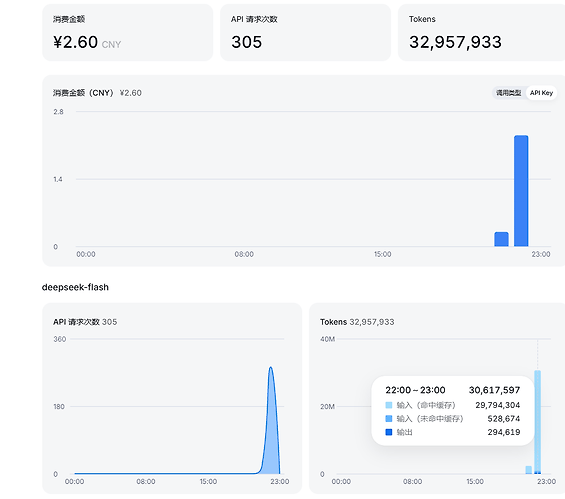Click 15:00 label on API requests axis
The image size is (565, 499).
[208, 481]
